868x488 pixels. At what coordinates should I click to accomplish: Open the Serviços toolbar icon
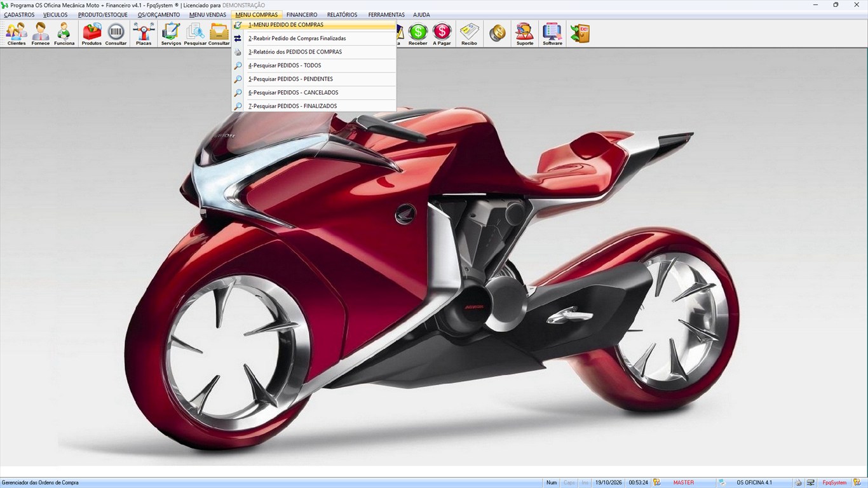coord(171,34)
